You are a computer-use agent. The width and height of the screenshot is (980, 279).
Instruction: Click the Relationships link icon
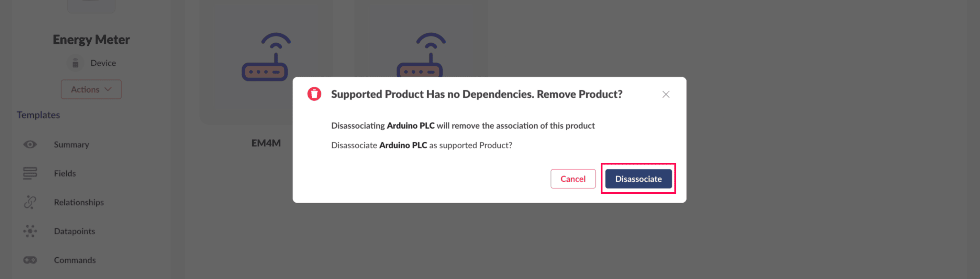(30, 202)
